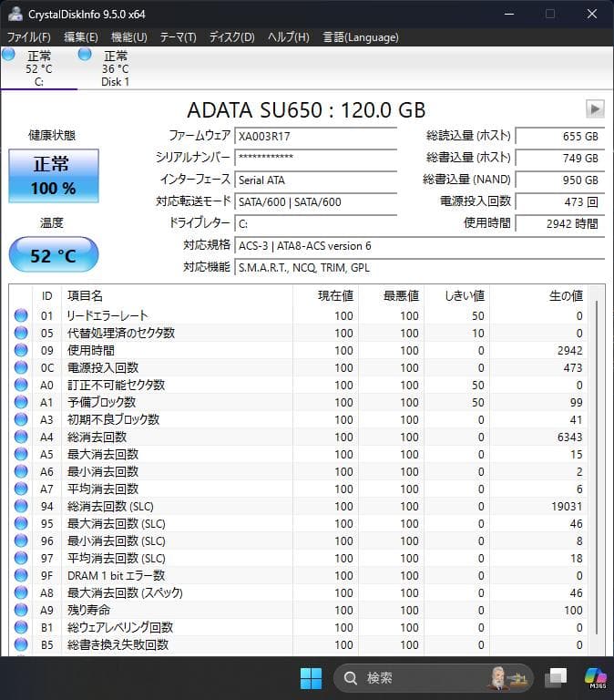The image size is (614, 700).
Task: Click the 52 °C temperature indicator
Action: coord(54,255)
